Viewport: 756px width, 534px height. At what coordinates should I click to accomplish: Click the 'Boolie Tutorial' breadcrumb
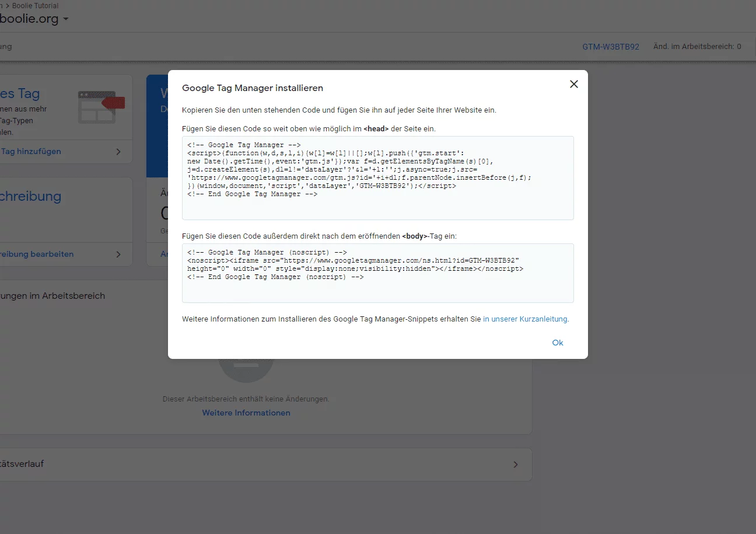coord(35,6)
